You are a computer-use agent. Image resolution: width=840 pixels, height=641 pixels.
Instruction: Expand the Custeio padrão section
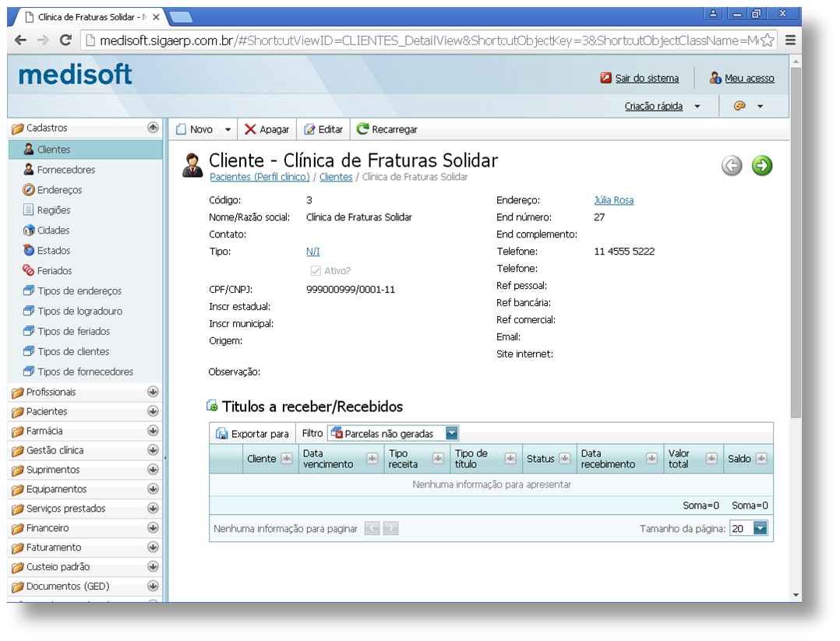coord(153,566)
